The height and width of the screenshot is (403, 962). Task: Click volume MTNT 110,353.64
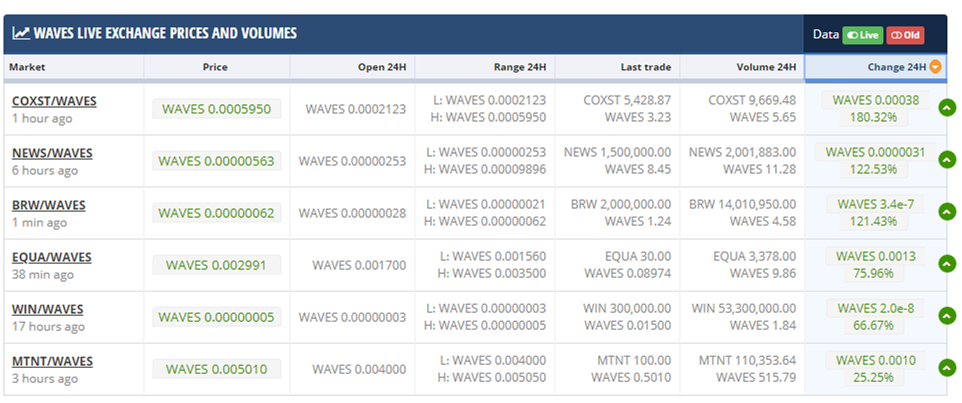(x=747, y=360)
